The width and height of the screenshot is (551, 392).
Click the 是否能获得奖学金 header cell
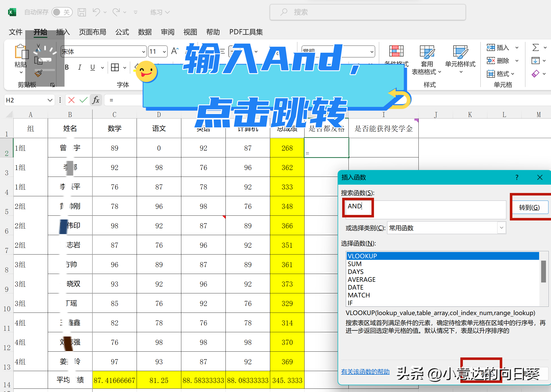coord(384,129)
